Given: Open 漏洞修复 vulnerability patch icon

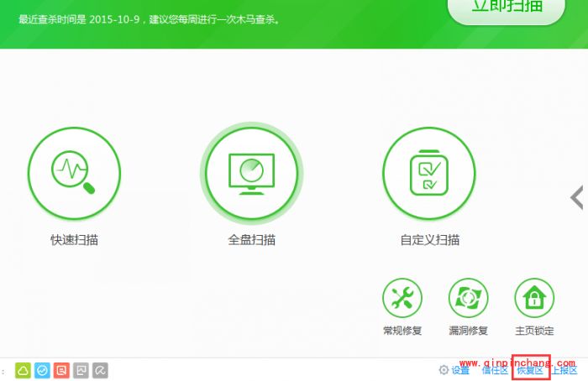Looking at the screenshot, I should coord(469,298).
